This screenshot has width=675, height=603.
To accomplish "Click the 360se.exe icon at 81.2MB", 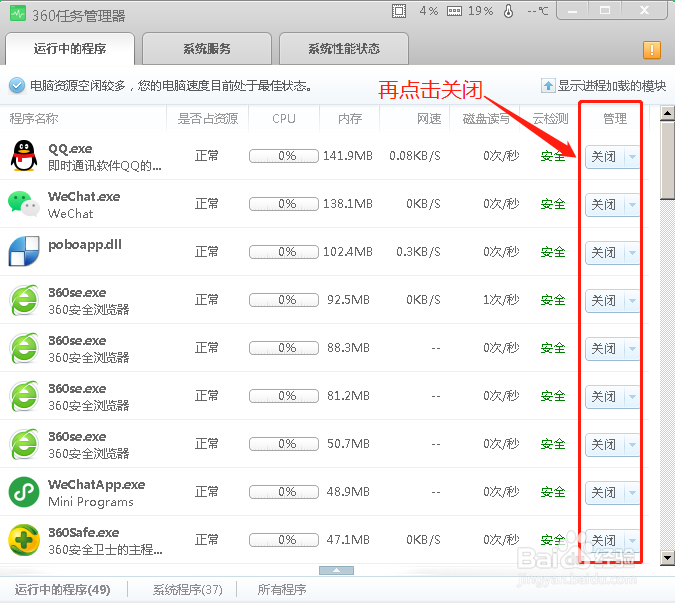I will click(x=24, y=396).
